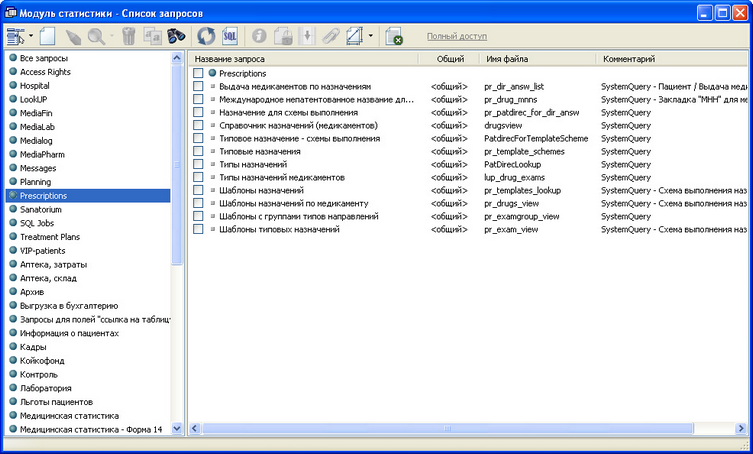753x454 pixels.
Task: Click folder list scroll down arrow
Action: click(177, 428)
